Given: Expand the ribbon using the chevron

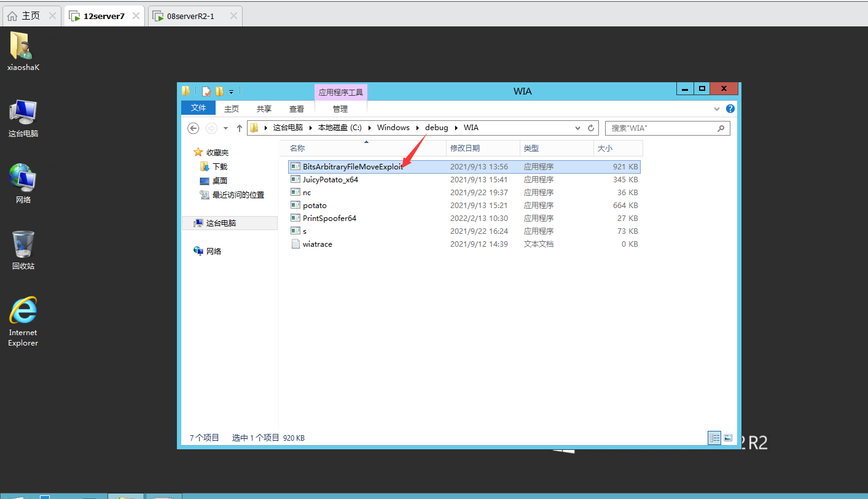Looking at the screenshot, I should pos(717,109).
